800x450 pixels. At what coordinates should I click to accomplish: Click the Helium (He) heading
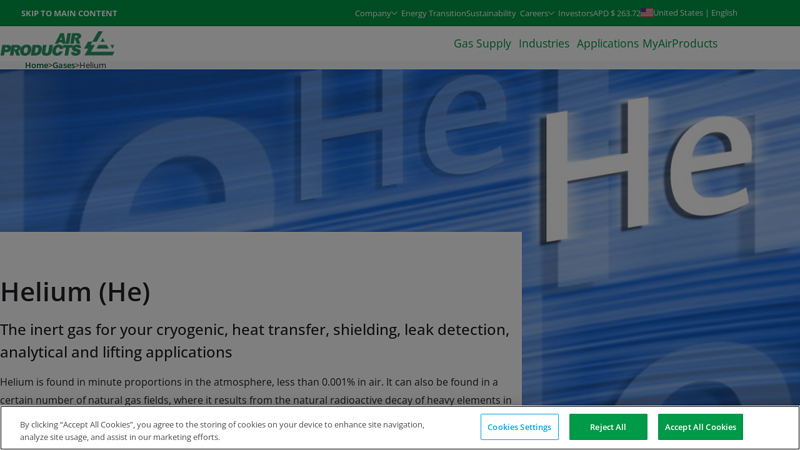[x=75, y=292]
